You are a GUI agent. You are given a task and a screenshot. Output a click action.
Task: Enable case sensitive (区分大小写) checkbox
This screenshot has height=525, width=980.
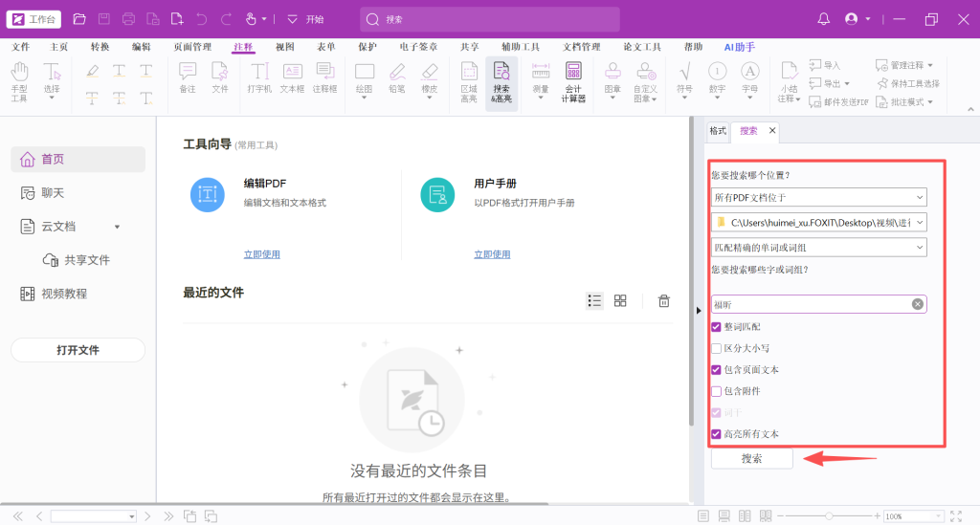[716, 348]
